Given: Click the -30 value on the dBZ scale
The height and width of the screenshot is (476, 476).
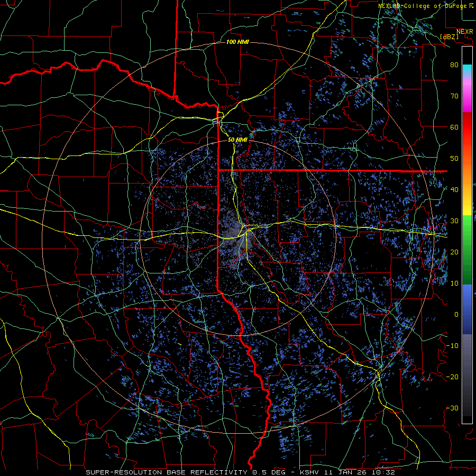Looking at the screenshot, I should 452,408.
